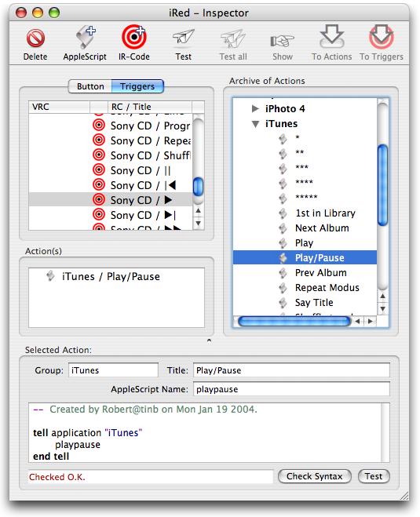Click the archive list scroll-up arrow
The image size is (420, 517).
pos(382,296)
